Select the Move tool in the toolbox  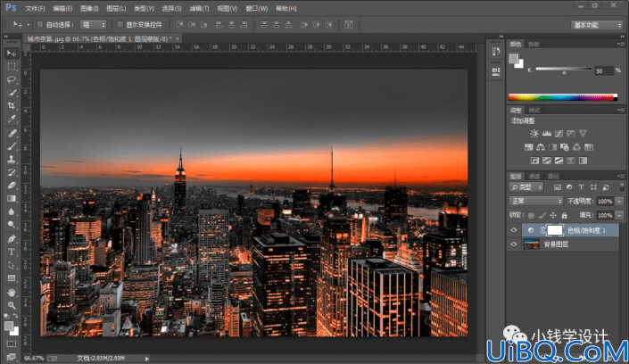click(x=12, y=54)
